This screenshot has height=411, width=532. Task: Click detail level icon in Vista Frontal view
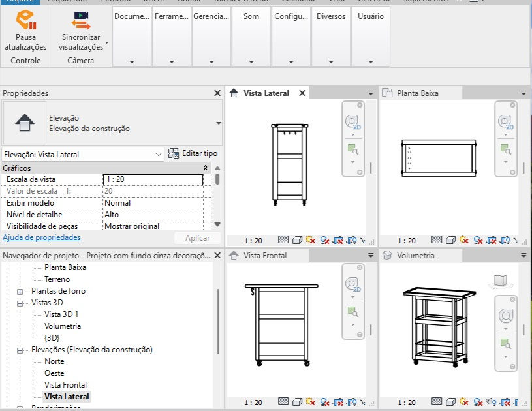click(x=283, y=401)
